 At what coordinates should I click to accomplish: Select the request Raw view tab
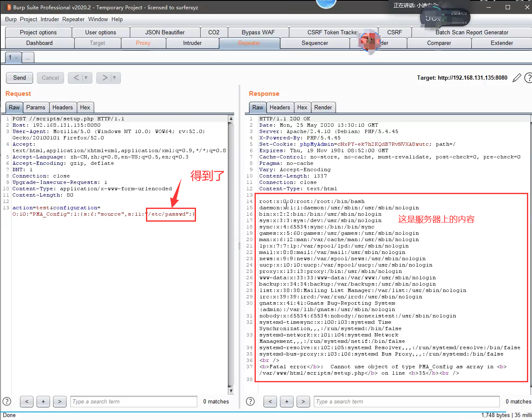tap(14, 107)
